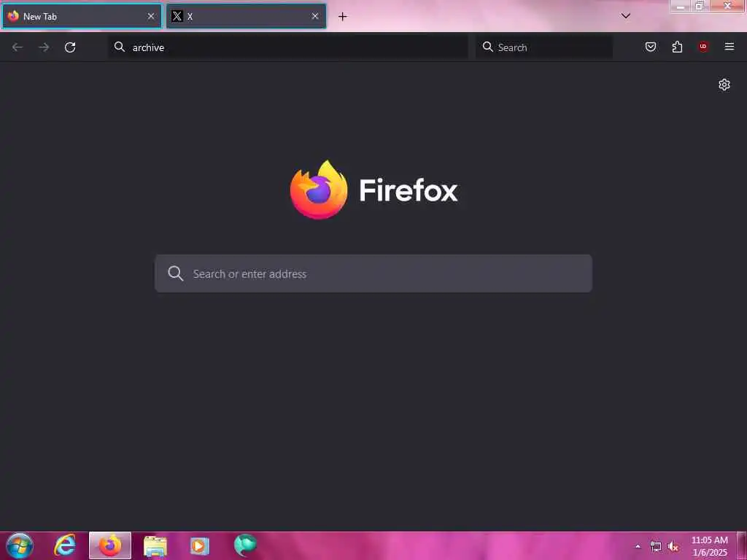This screenshot has width=747, height=560.
Task: Open a new tab with plus button
Action: point(343,17)
